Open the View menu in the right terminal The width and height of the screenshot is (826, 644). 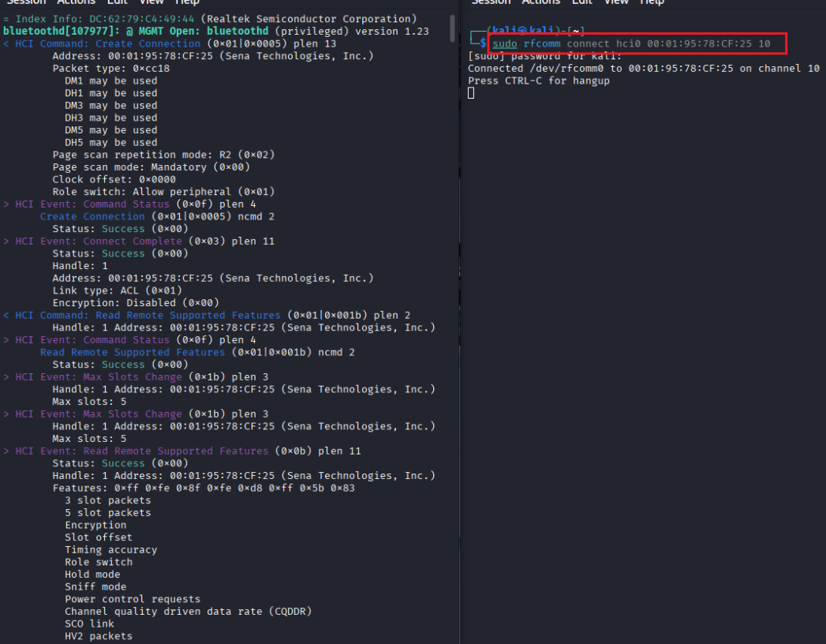pyautogui.click(x=615, y=2)
